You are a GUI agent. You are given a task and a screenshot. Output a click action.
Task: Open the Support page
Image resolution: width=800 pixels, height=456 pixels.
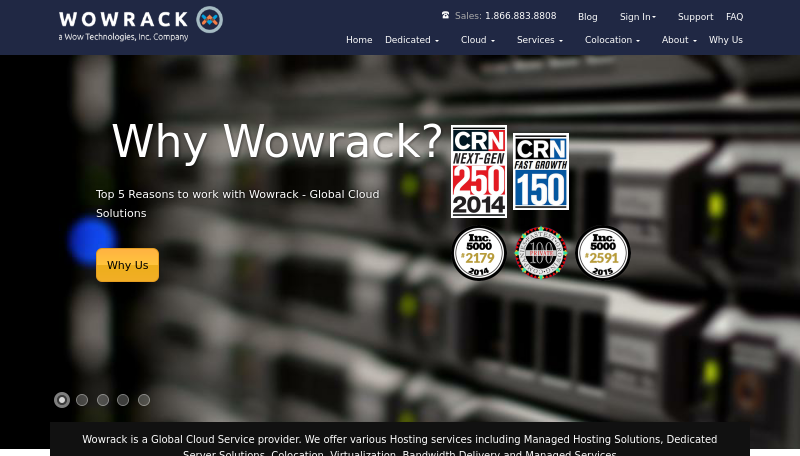tap(695, 17)
